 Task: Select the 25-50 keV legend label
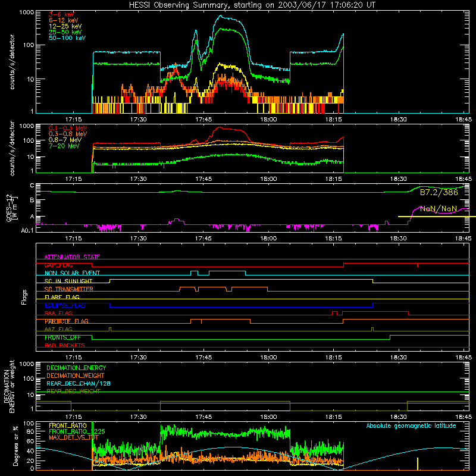65,32
